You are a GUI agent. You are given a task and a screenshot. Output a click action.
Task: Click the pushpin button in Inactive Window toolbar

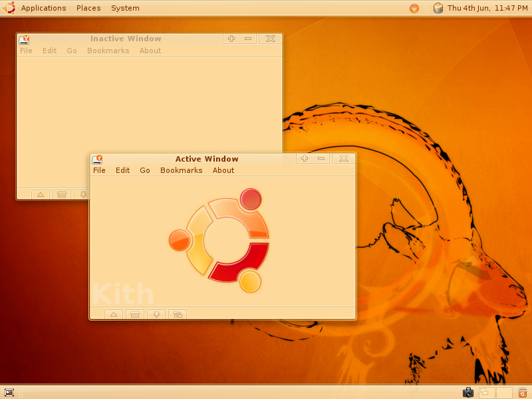click(82, 194)
